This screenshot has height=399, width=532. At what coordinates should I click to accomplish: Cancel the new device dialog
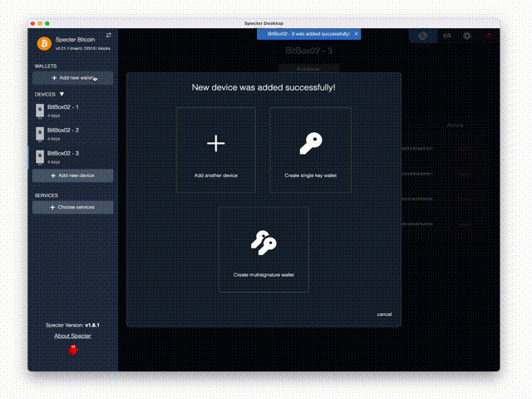tap(384, 314)
